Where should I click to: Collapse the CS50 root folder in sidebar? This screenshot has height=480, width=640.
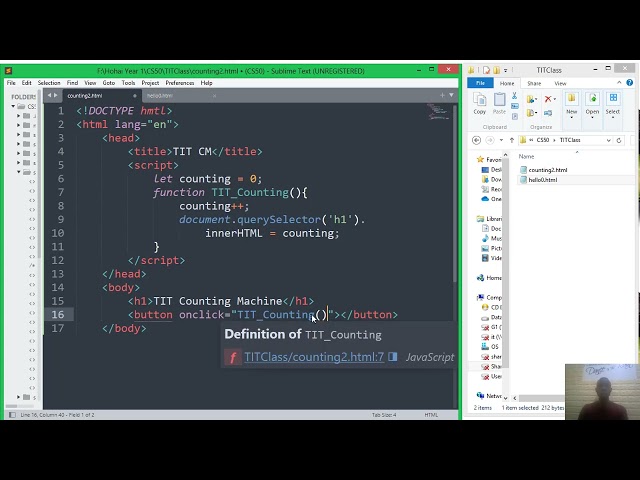13,106
